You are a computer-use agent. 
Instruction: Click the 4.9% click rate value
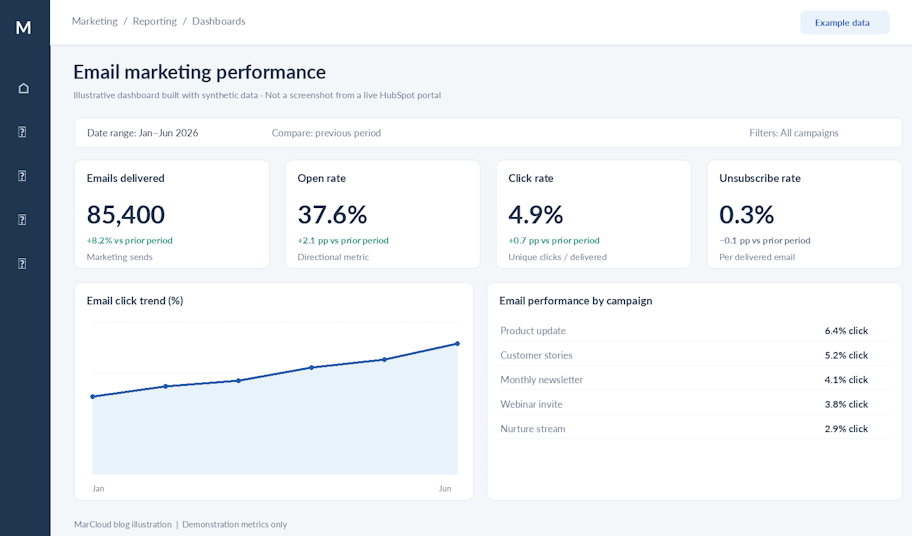tap(536, 215)
